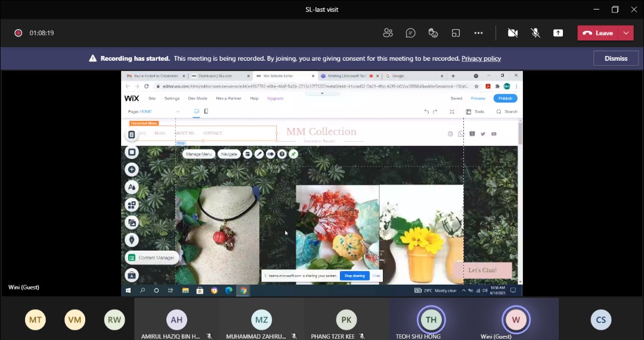Open Search in the Wix editor

(507, 111)
